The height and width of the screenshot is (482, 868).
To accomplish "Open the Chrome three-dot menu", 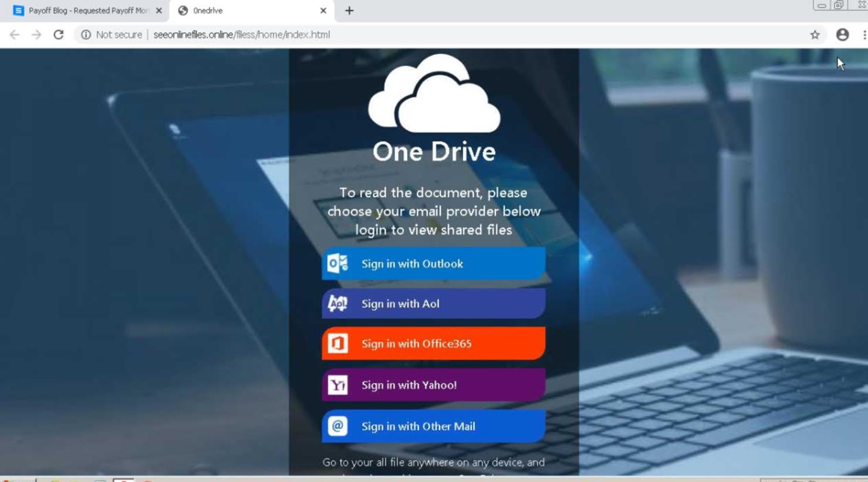I will click(864, 35).
